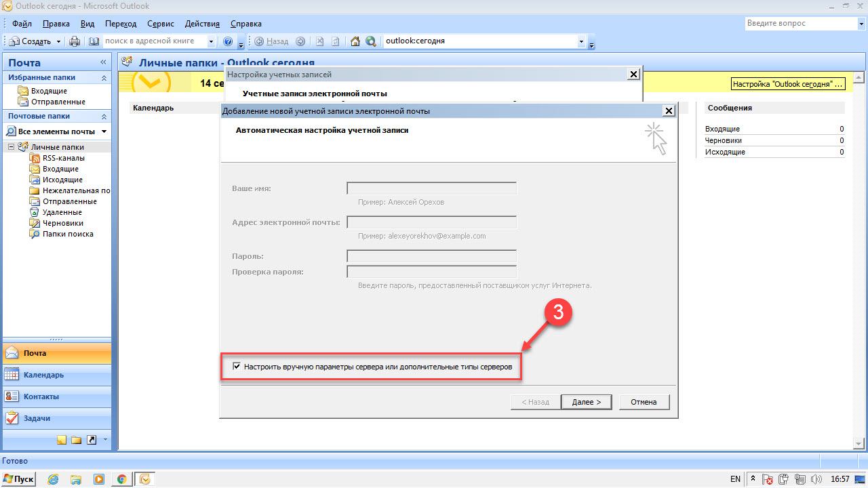This screenshot has height=488, width=868.
Task: Open the Действия menu
Action: tap(202, 24)
